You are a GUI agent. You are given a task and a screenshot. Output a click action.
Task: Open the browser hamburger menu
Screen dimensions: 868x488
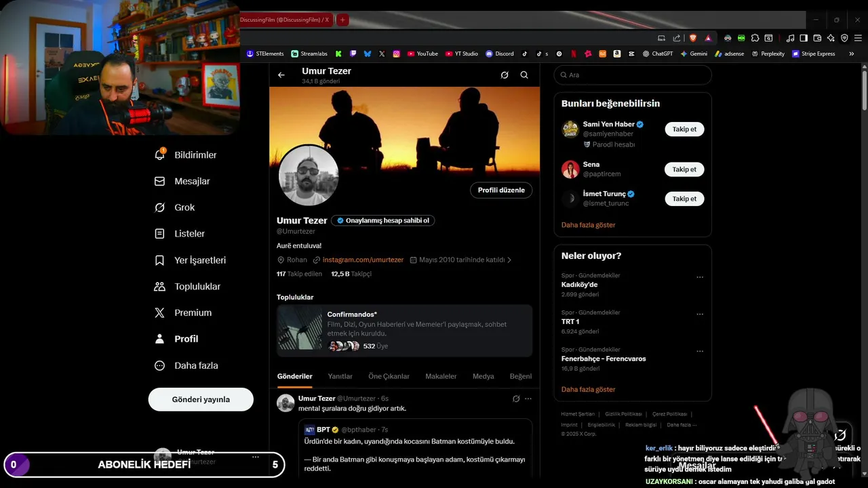click(x=857, y=38)
